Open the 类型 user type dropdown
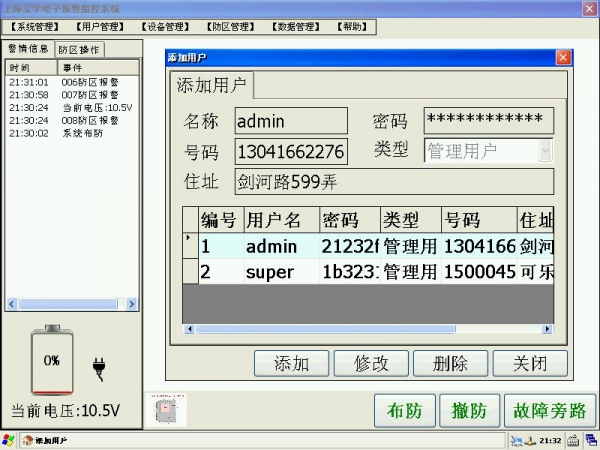The height and width of the screenshot is (450, 600). [x=545, y=150]
